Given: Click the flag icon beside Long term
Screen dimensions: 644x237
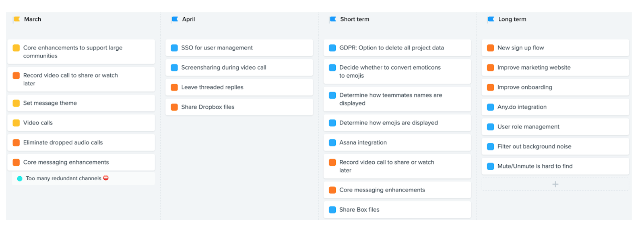Looking at the screenshot, I should click(x=491, y=19).
